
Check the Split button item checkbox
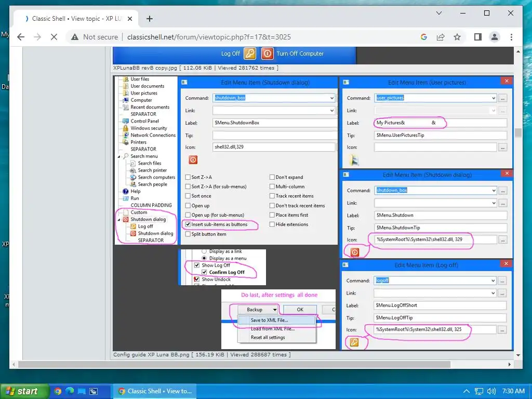[188, 234]
